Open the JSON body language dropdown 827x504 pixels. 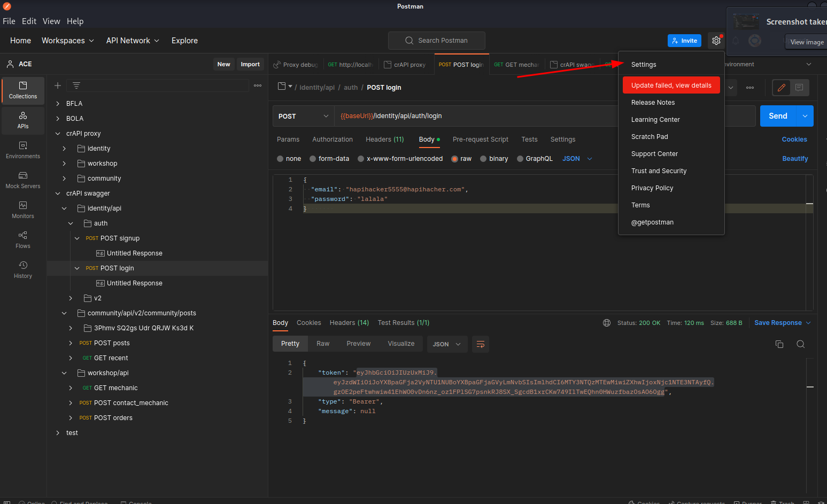click(577, 159)
